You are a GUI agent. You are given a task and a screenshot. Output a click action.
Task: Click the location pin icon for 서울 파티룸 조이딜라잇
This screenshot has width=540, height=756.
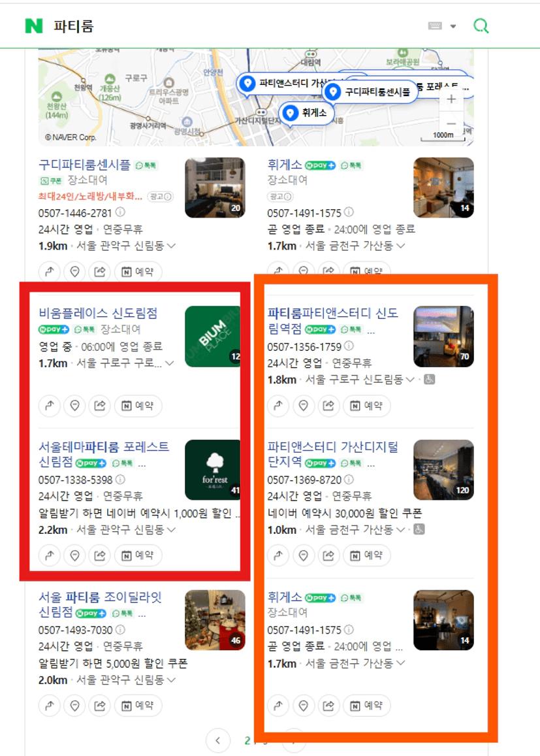click(74, 706)
